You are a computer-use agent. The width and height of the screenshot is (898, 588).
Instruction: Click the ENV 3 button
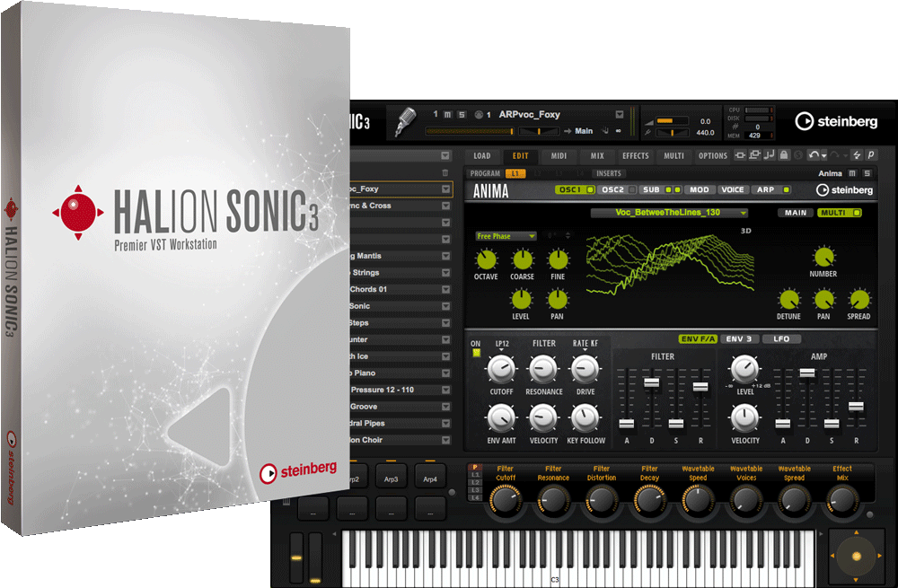pos(739,339)
